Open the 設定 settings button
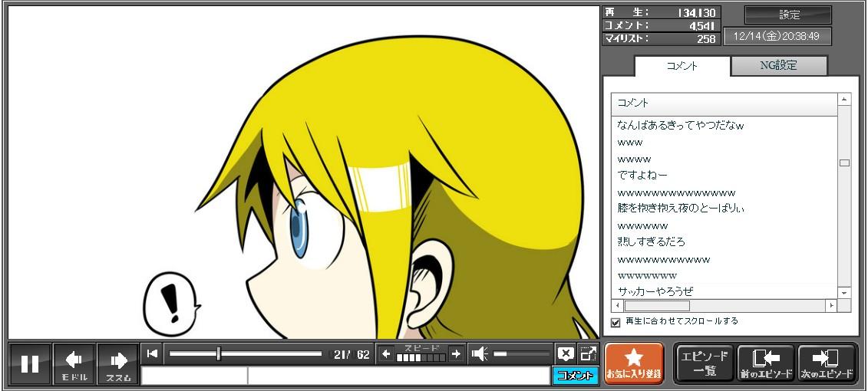This screenshot has height=391, width=868. click(x=788, y=15)
